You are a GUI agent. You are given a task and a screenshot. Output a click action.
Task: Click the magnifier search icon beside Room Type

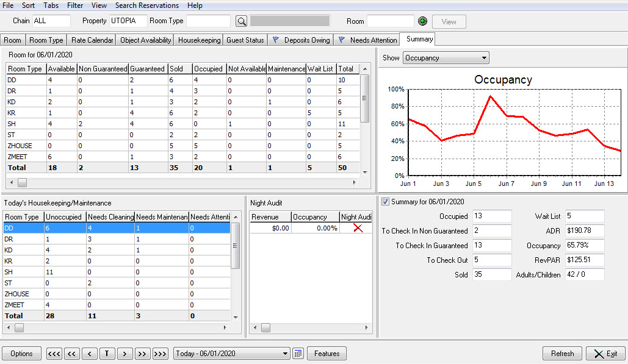tap(241, 21)
